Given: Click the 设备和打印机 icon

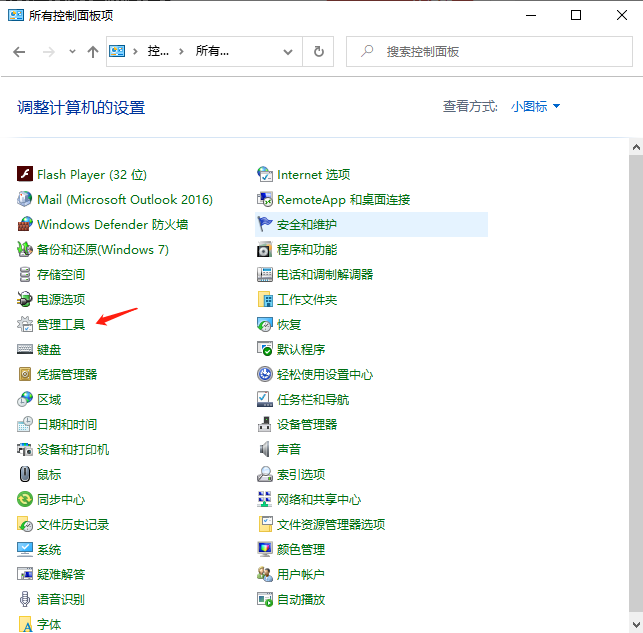Looking at the screenshot, I should pos(25,449).
